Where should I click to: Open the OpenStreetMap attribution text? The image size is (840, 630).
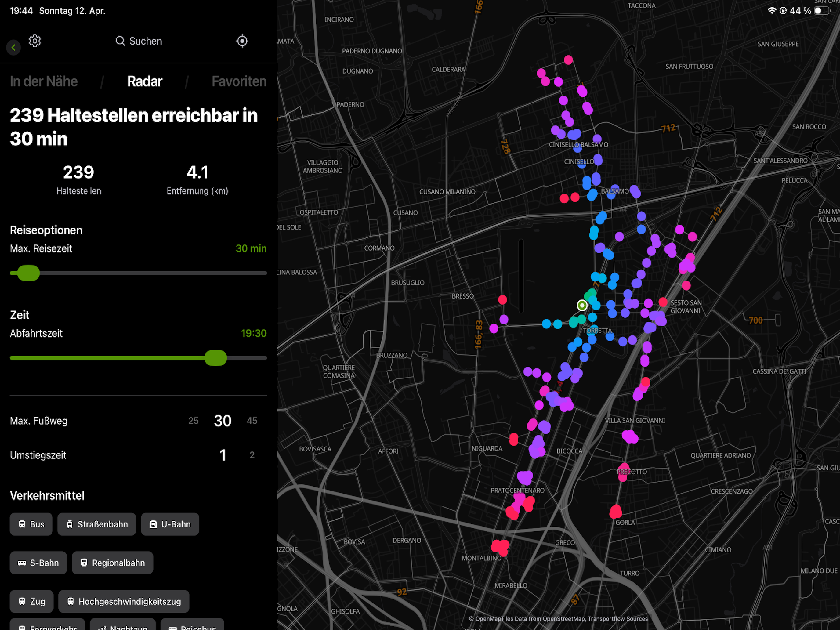coord(558,619)
